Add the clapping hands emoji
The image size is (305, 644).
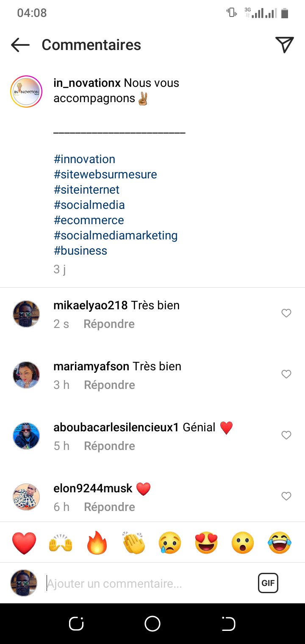pyautogui.click(x=133, y=543)
